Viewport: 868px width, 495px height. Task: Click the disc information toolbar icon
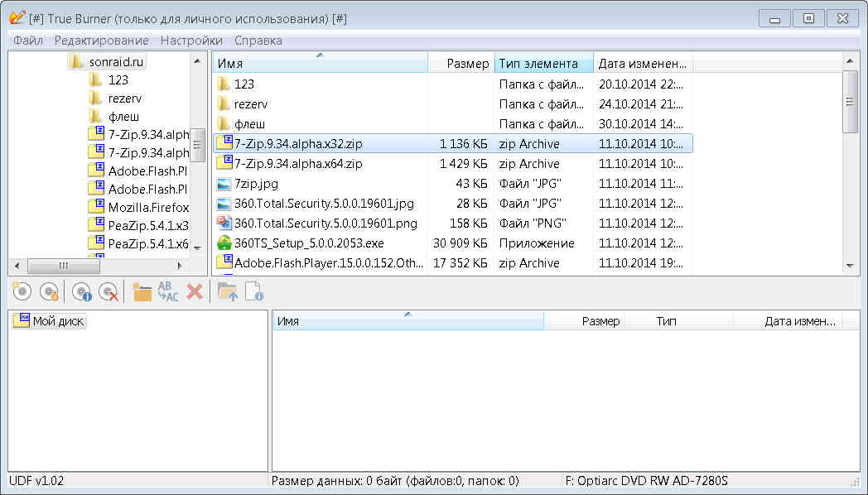coord(82,291)
